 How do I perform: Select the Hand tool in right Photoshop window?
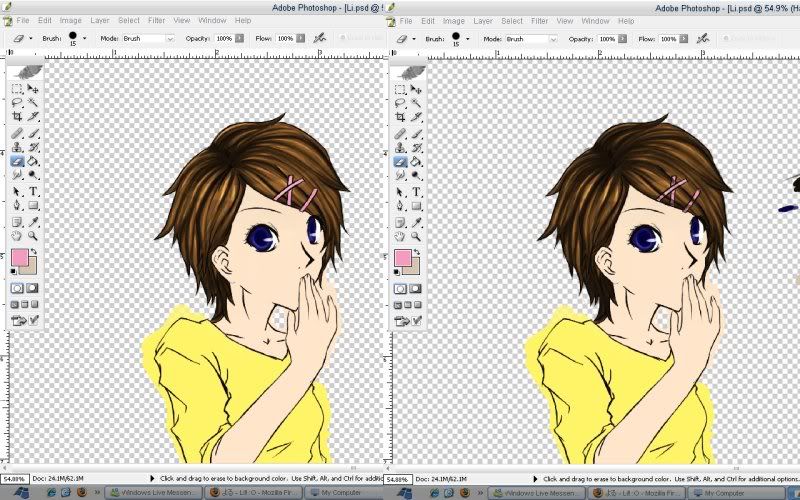400,236
